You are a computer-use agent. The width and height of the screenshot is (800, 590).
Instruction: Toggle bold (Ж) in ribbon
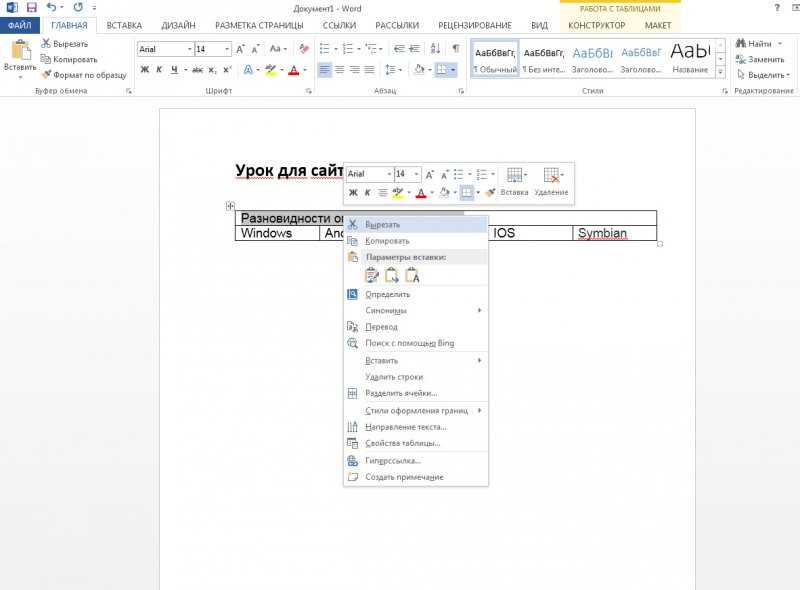point(145,69)
